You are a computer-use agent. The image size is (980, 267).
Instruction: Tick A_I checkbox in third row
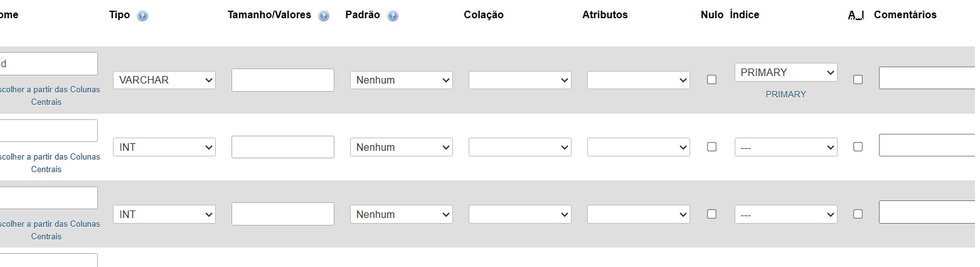pos(858,214)
